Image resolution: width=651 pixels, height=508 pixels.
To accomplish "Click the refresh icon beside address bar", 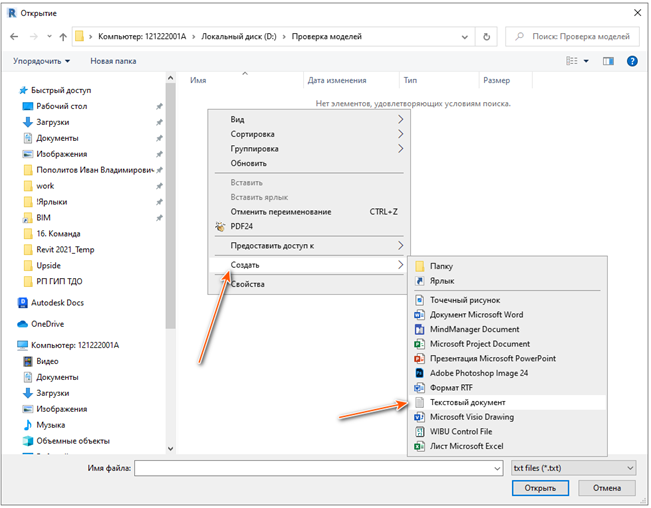I will pyautogui.click(x=487, y=37).
